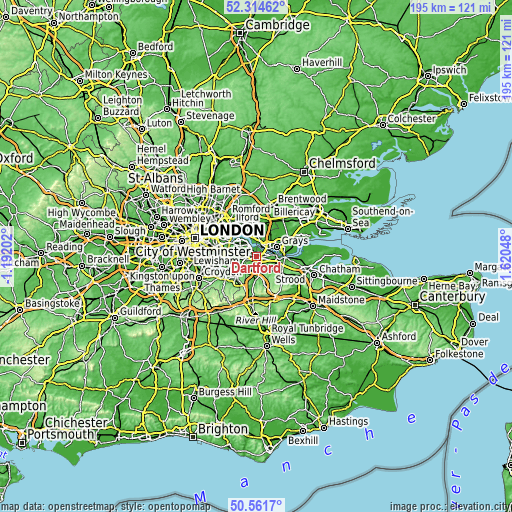
Task: Click the red Dartford label
Action: (x=256, y=268)
